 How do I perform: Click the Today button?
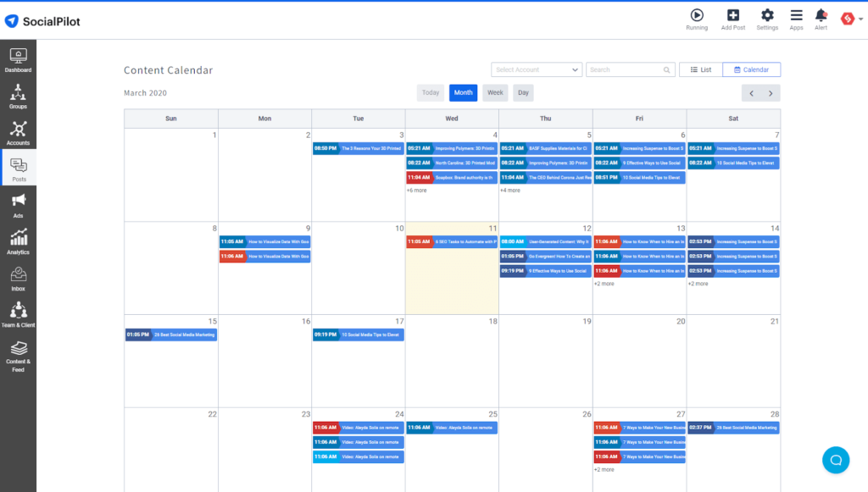tap(430, 93)
